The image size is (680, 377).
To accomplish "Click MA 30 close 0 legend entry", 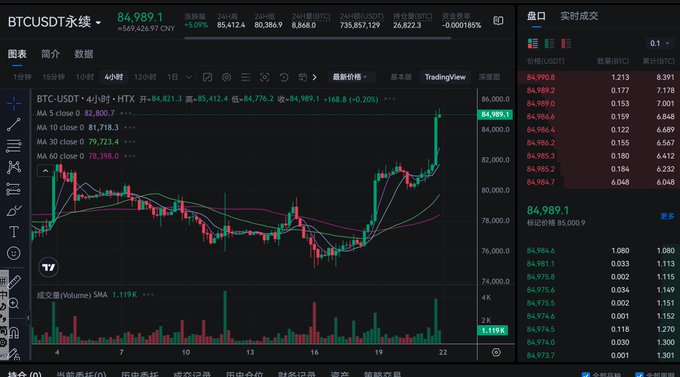I will coord(77,142).
